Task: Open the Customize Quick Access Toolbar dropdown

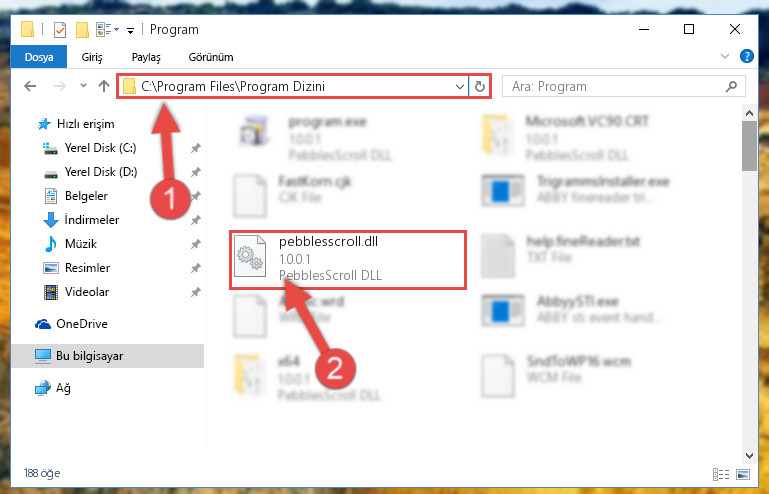Action: [130, 30]
